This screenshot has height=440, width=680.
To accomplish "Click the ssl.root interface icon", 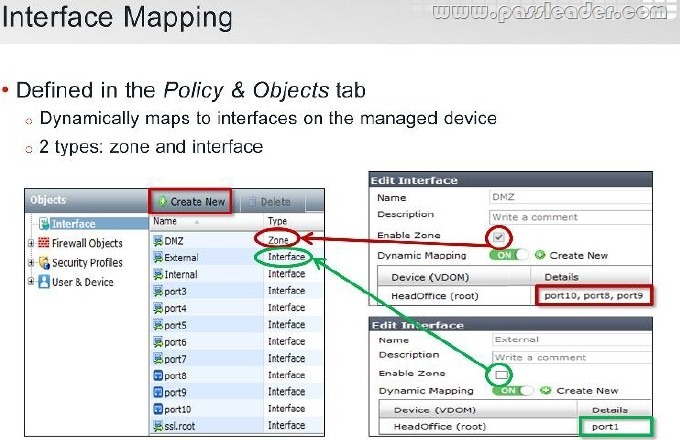I will click(x=158, y=426).
